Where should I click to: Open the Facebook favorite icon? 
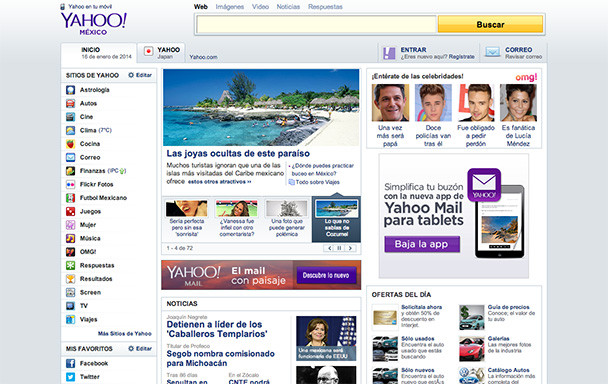tap(70, 363)
